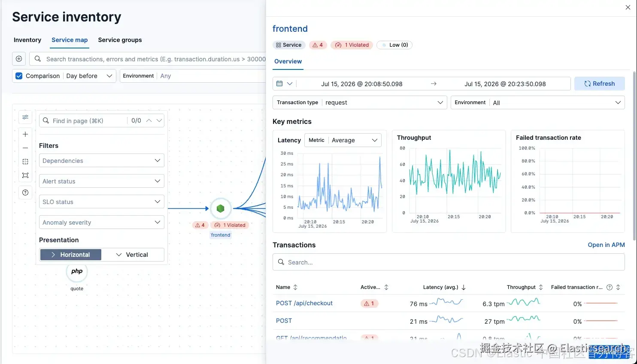Click the green frontend service node
This screenshot has height=364, width=637.
221,209
